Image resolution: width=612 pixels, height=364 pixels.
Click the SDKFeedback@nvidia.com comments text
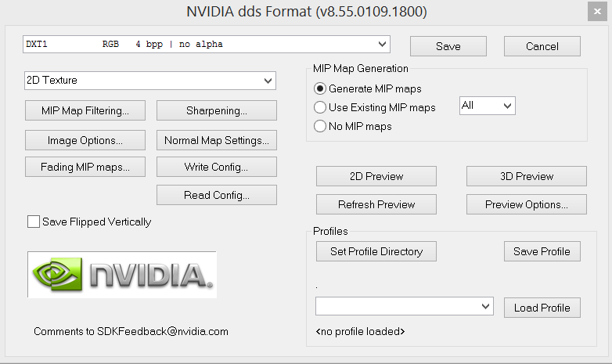[x=131, y=331]
